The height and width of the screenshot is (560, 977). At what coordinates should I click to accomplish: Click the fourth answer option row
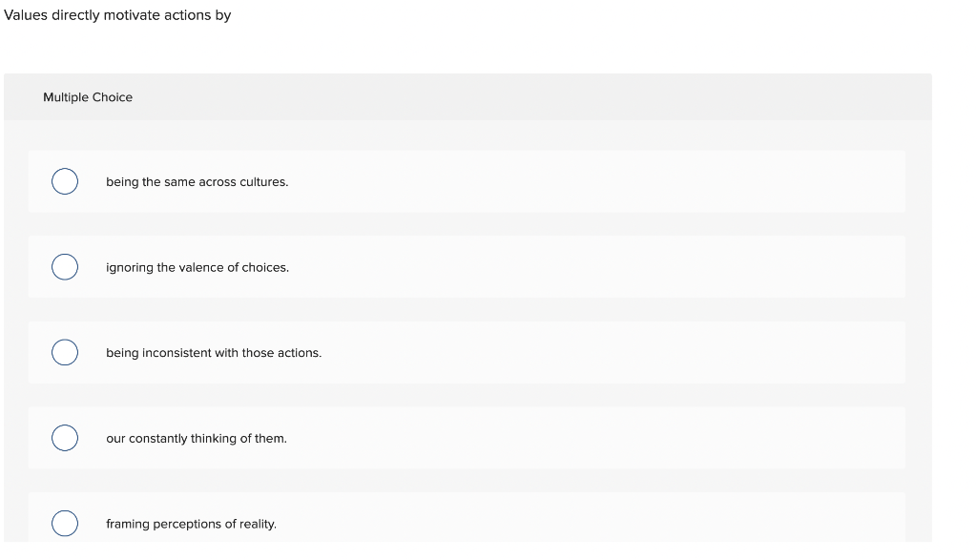[x=467, y=438]
